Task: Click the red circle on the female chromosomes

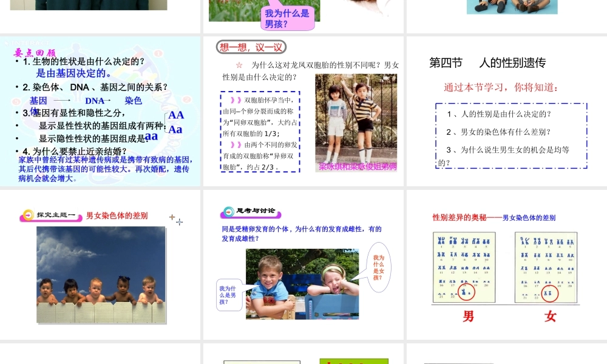Action: click(549, 294)
